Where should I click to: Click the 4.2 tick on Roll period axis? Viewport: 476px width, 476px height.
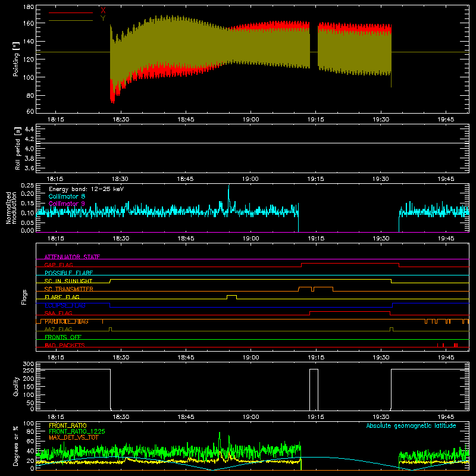coord(29,139)
